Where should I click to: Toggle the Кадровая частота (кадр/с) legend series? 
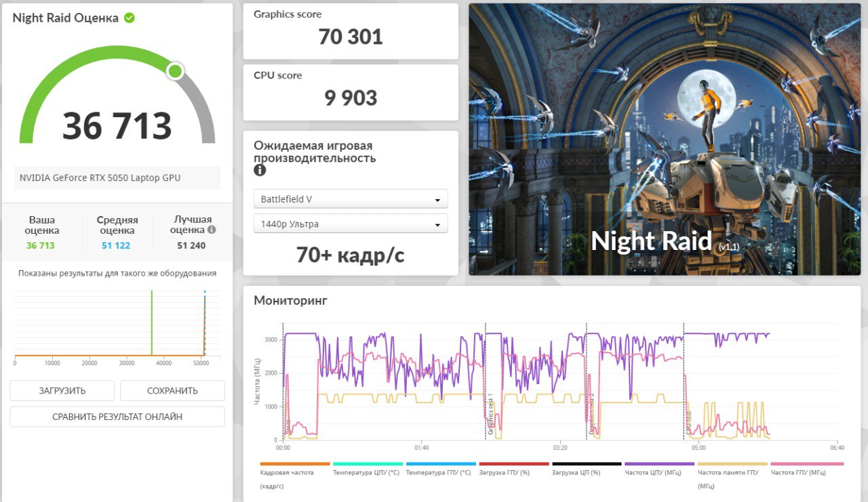tap(294, 474)
